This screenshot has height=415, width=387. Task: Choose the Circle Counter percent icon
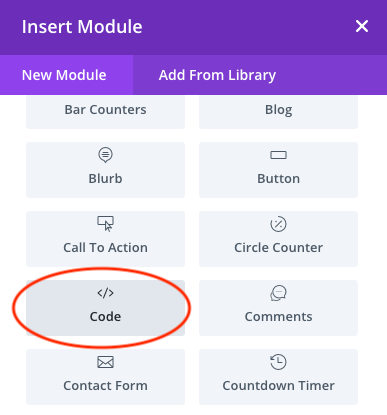(x=278, y=224)
